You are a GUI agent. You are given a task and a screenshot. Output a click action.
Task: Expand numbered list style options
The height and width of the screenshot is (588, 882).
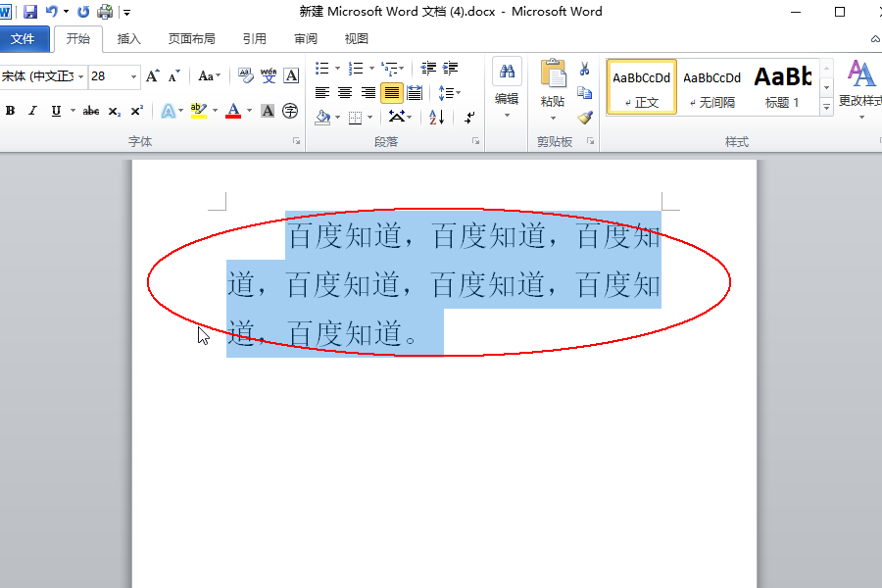(371, 69)
